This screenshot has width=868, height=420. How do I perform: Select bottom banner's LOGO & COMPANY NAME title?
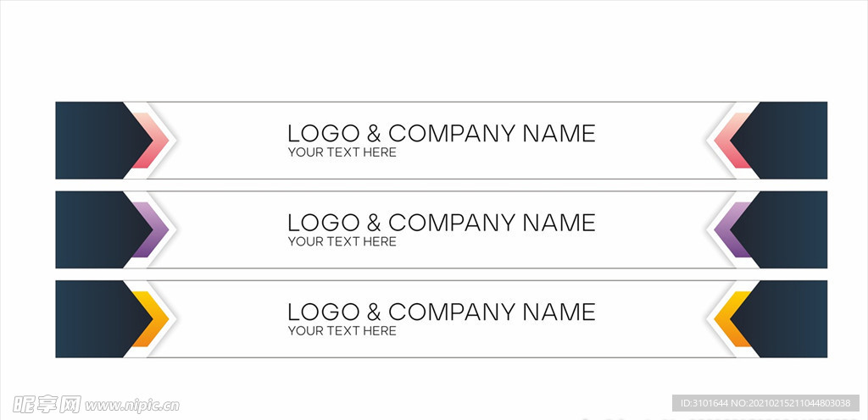pos(441,312)
